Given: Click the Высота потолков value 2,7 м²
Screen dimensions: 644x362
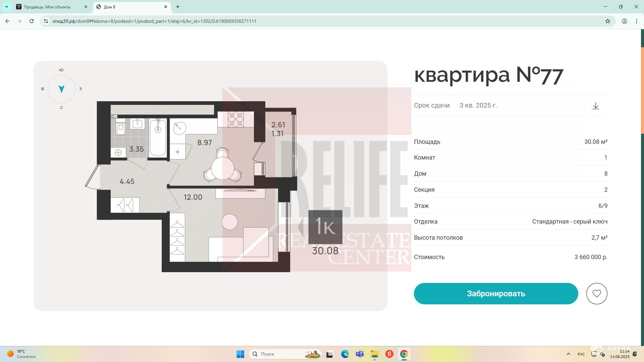Looking at the screenshot, I should (599, 238).
